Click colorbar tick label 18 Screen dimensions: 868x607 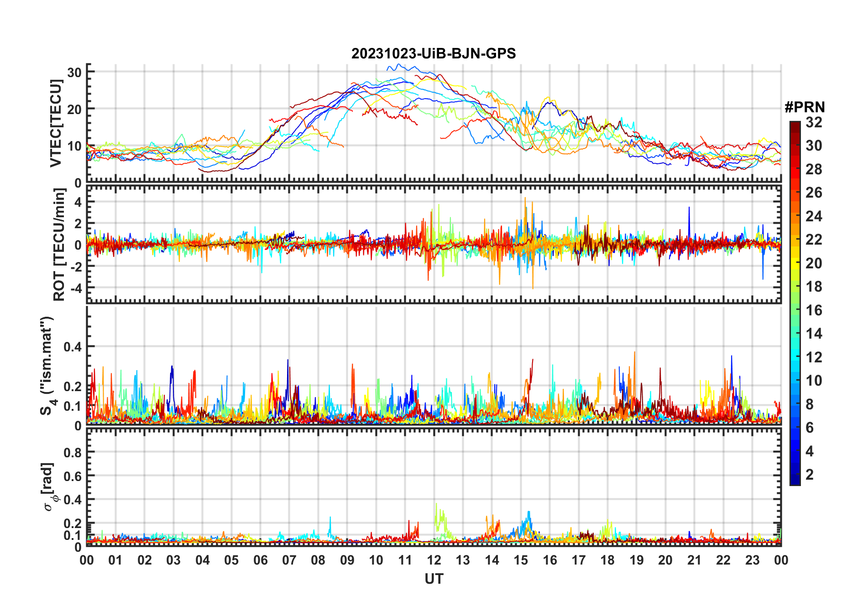point(814,287)
